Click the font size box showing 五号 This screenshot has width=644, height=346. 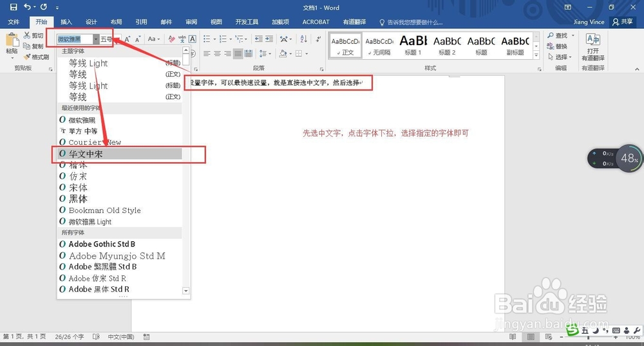tap(106, 39)
